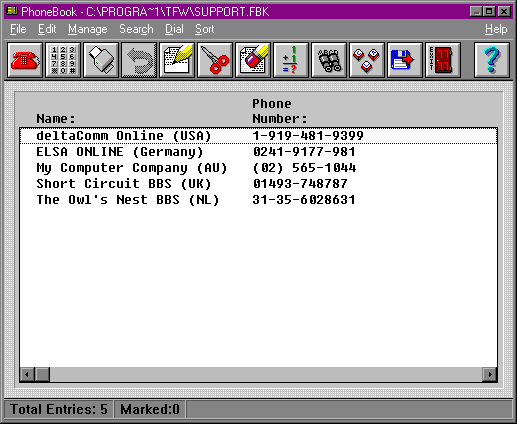517x424 pixels.
Task: Click the eraser delete icon
Action: (x=253, y=60)
